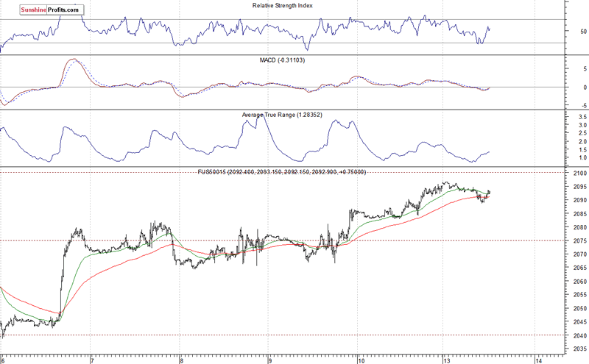Click ATR axis value 1.0
The image size is (589, 364).
(x=582, y=157)
